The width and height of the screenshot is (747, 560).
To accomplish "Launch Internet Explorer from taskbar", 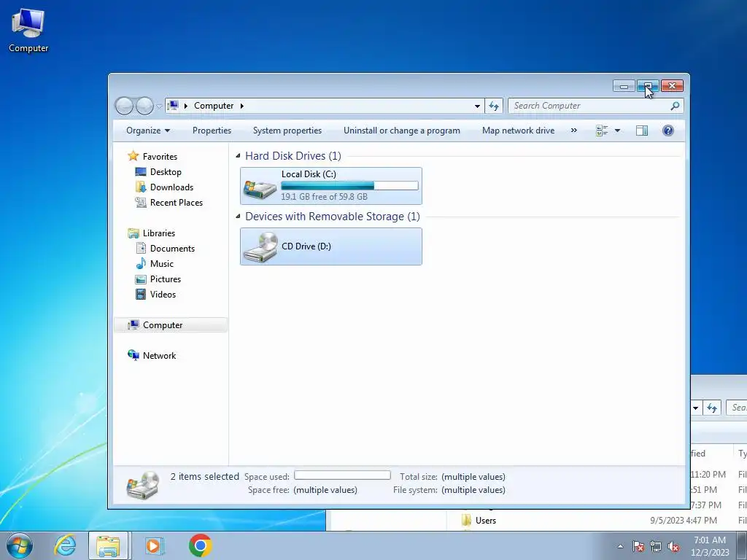I will (x=64, y=545).
